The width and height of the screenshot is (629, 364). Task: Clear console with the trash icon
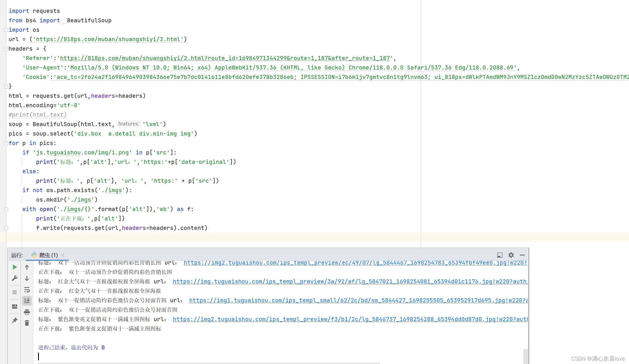27,323
